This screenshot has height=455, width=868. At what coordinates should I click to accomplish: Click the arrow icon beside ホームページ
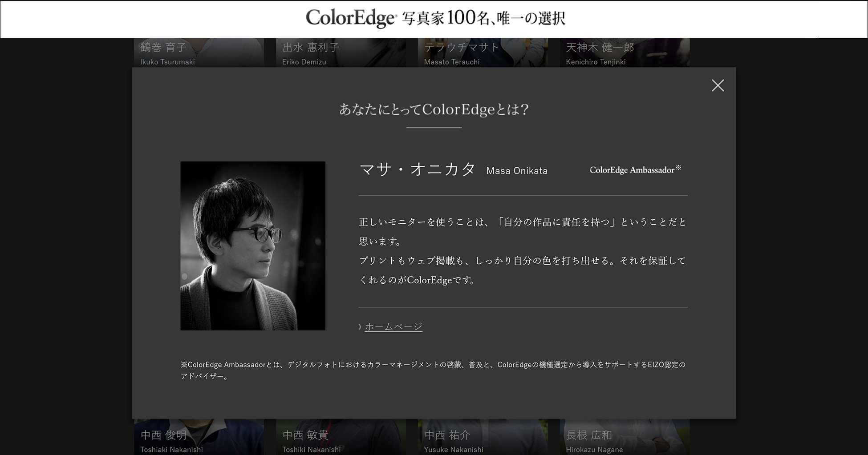pyautogui.click(x=360, y=327)
